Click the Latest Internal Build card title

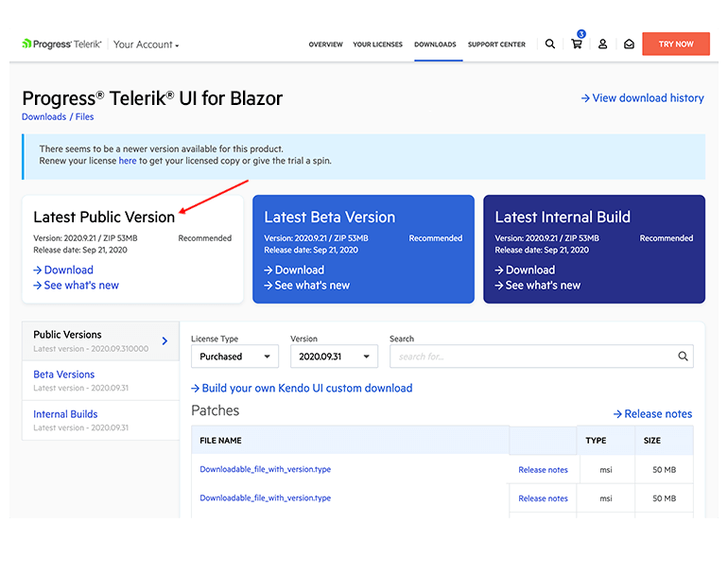pos(563,217)
